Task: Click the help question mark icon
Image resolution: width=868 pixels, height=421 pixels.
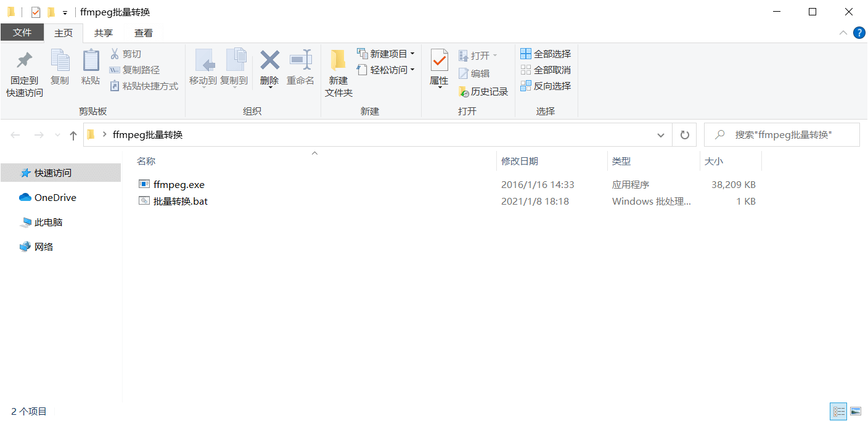Action: pyautogui.click(x=859, y=33)
